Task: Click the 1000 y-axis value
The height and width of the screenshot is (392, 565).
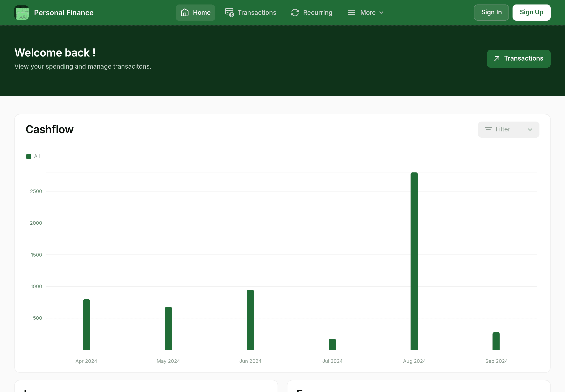Action: (36, 286)
